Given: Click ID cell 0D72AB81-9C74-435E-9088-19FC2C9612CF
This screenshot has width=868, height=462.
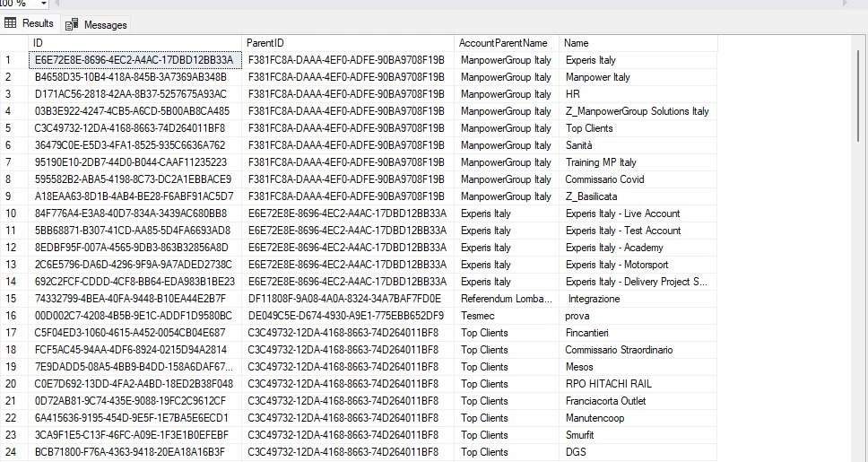Looking at the screenshot, I should (135, 401).
